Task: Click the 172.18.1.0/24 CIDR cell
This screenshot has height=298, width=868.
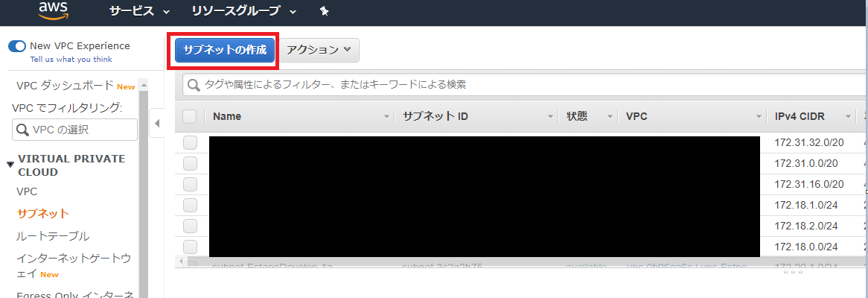Action: [x=806, y=205]
